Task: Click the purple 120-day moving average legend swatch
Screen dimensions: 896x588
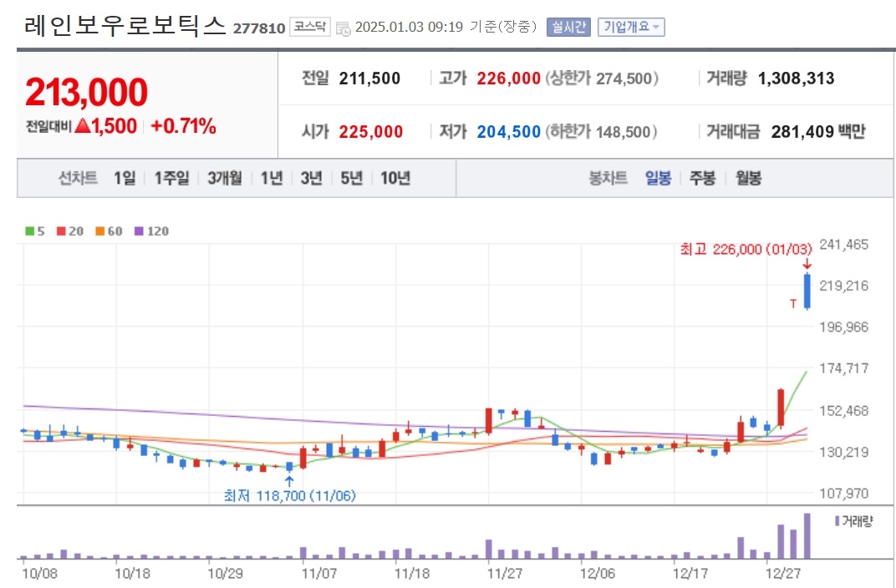Action: coord(139,231)
